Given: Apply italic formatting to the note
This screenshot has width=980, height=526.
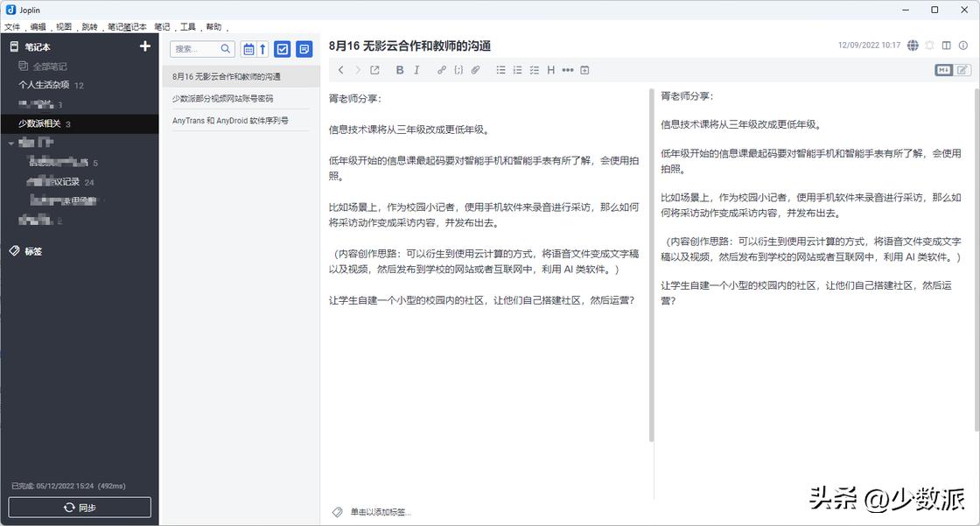Looking at the screenshot, I should (417, 70).
